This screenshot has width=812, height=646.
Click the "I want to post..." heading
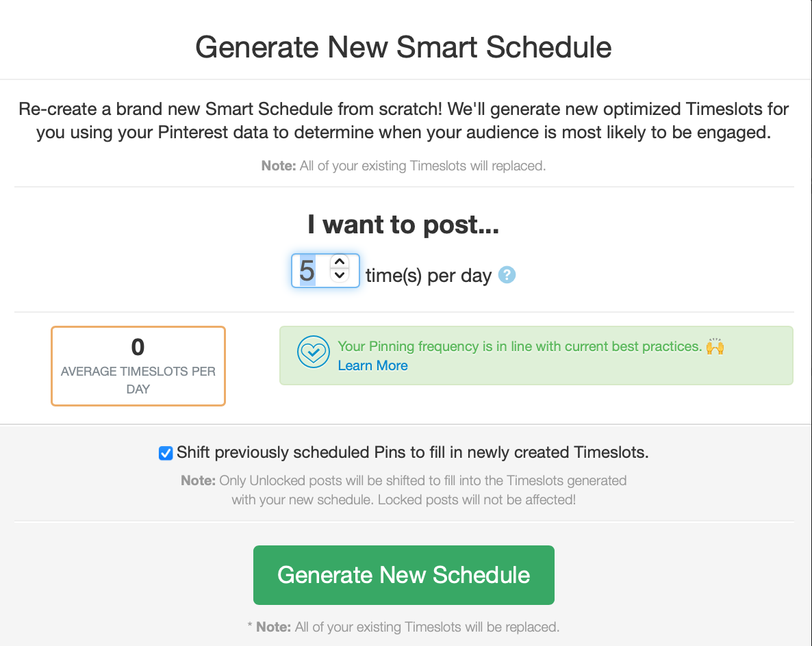click(403, 224)
